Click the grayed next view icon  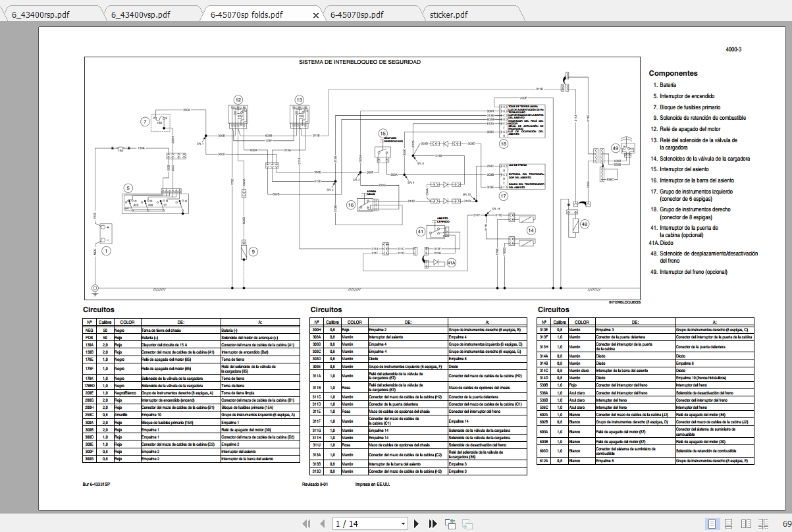467,523
